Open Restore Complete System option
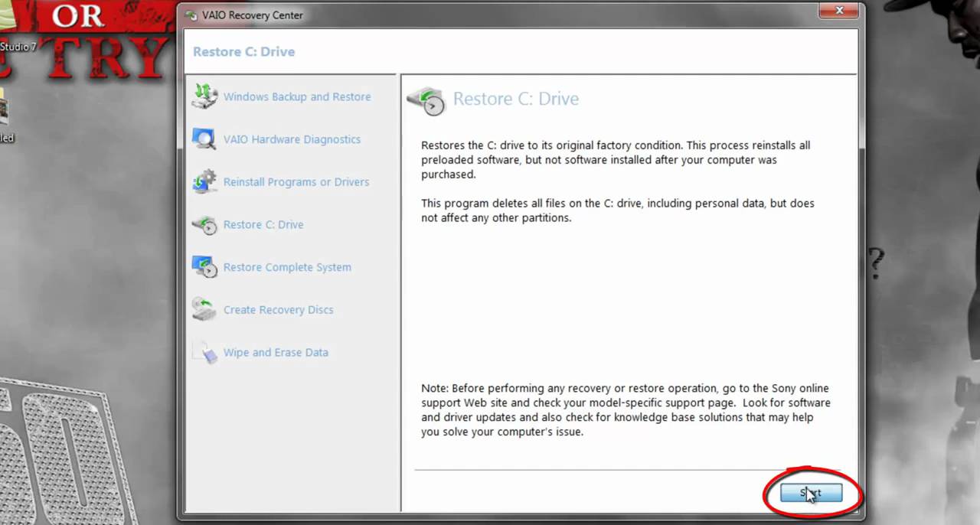The width and height of the screenshot is (980, 525). tap(287, 267)
